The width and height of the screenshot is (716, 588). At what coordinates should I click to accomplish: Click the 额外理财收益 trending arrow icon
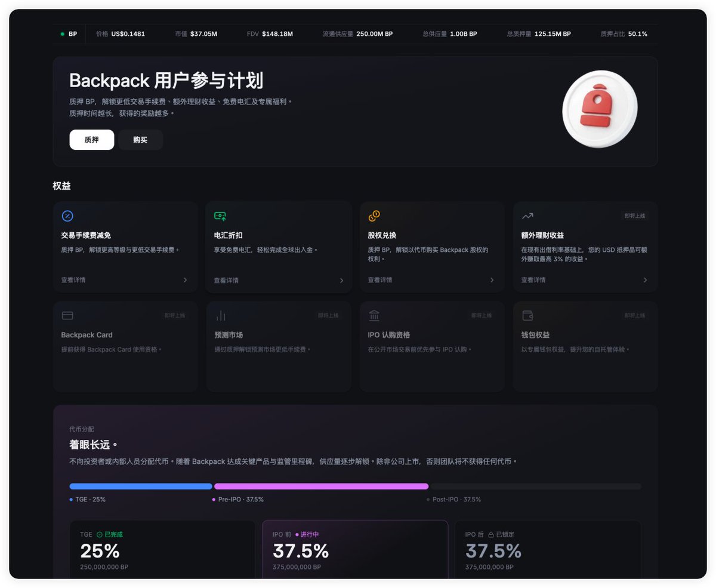pyautogui.click(x=527, y=216)
